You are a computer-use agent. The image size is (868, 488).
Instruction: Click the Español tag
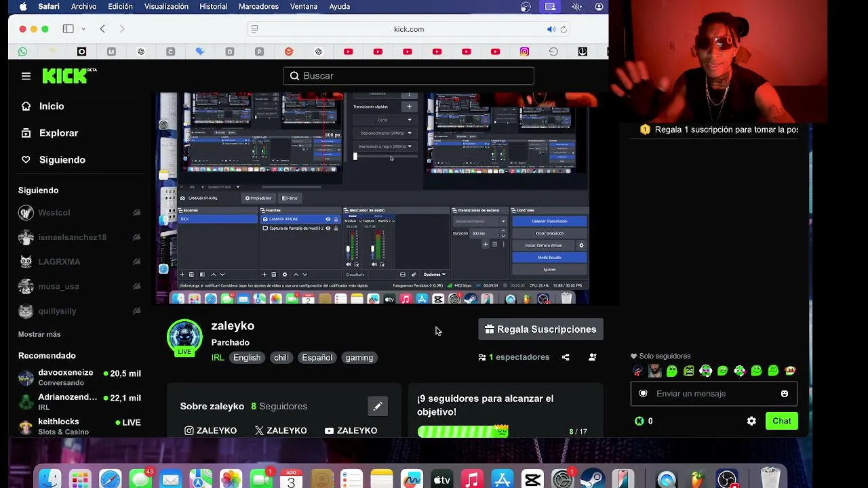tap(317, 358)
